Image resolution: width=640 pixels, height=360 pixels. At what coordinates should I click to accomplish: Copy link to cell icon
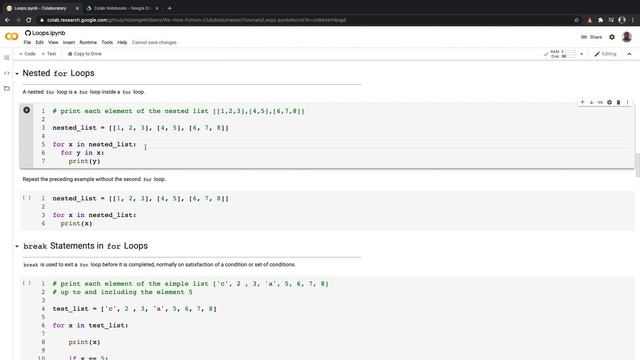[x=600, y=102]
